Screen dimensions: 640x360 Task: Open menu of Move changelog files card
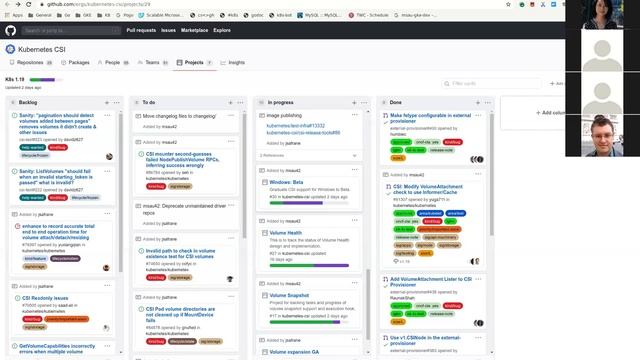(231, 116)
